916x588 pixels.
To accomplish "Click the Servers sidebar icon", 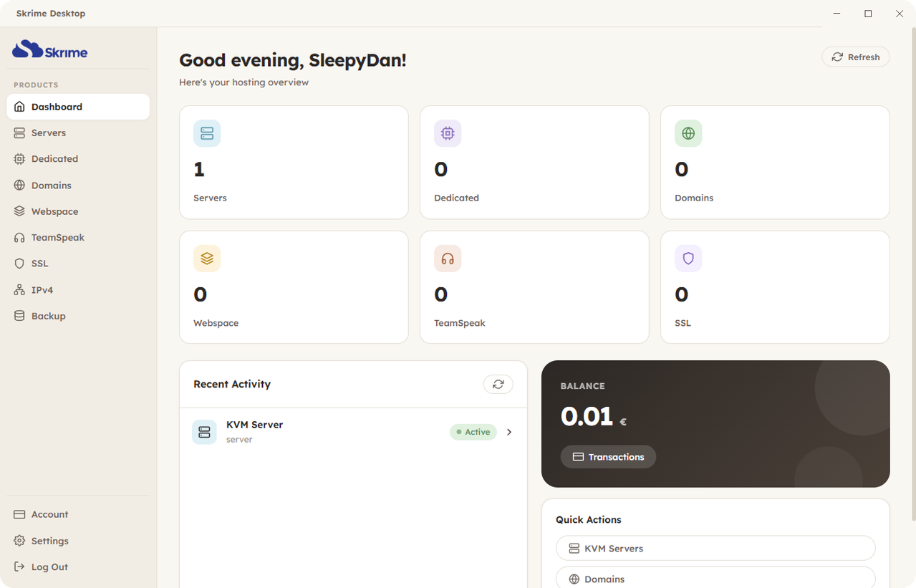I will [x=19, y=133].
